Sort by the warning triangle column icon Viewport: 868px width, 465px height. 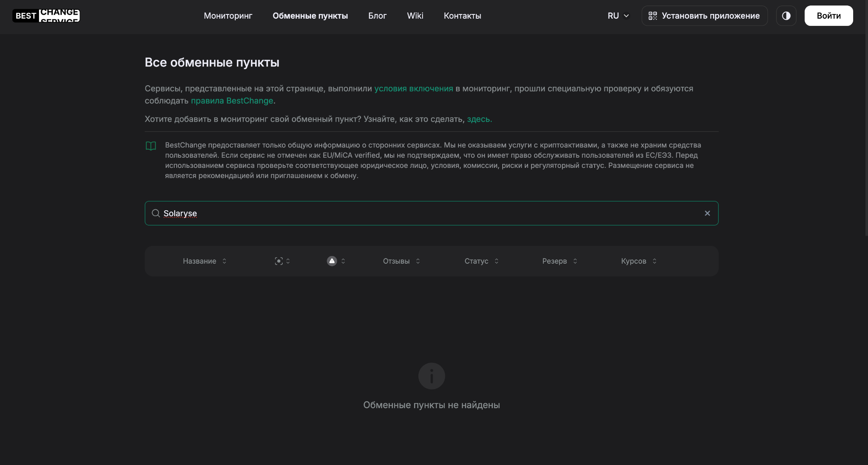(332, 261)
